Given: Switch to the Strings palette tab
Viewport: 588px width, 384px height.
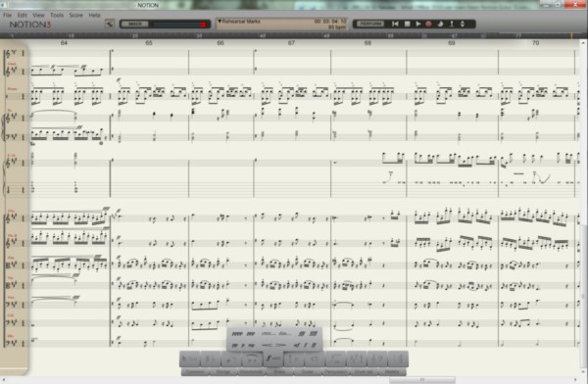Looking at the screenshot, I should (223, 371).
